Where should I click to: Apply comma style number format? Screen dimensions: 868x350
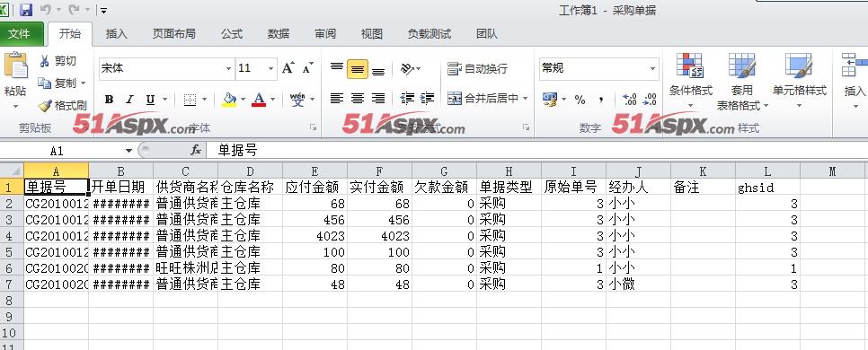(601, 100)
